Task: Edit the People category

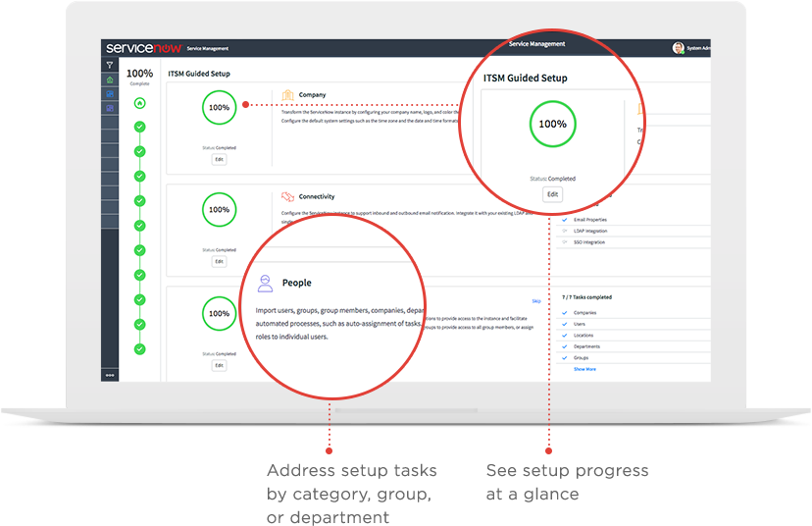Action: 219,365
